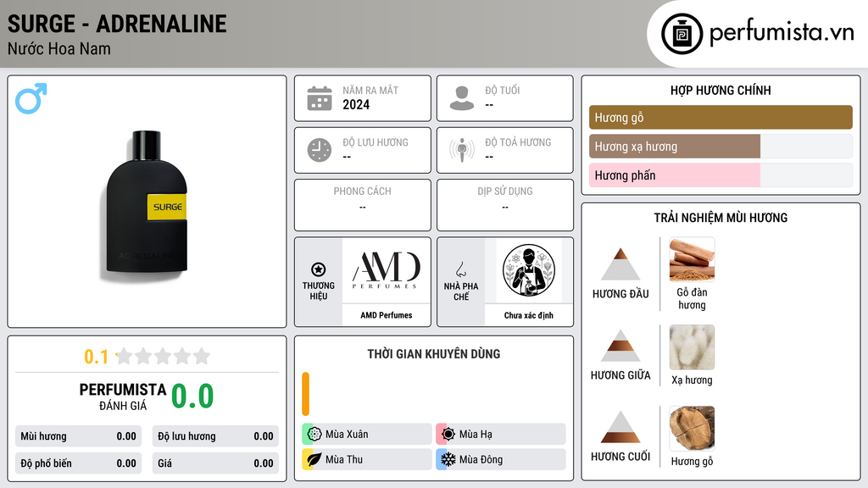Click the Trải nghiệm mùi hương heading
The image size is (868, 488).
tap(721, 218)
